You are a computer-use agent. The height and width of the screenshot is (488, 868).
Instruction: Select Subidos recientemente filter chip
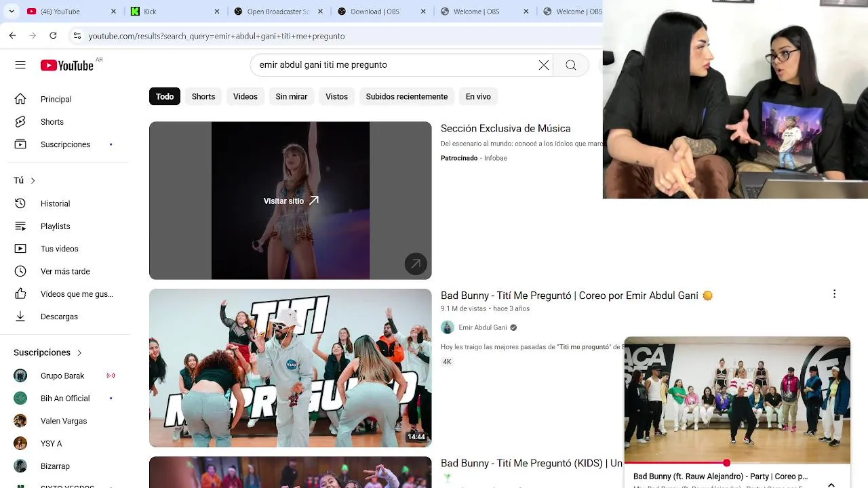(407, 96)
